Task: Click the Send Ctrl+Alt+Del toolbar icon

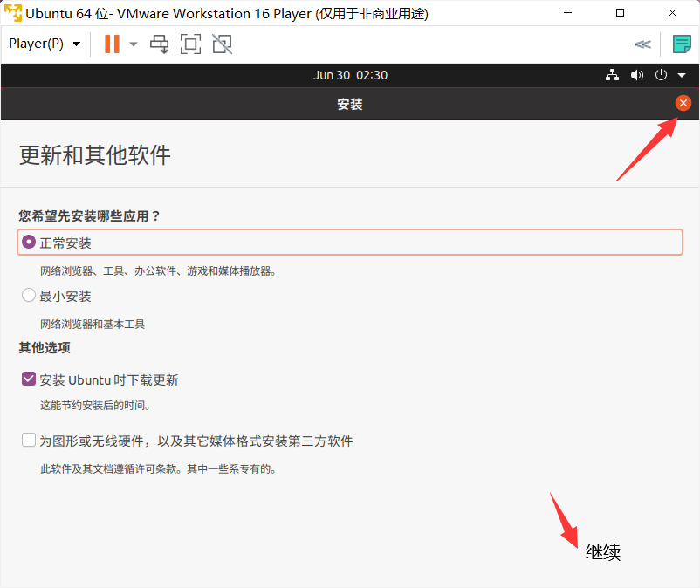Action: (160, 44)
